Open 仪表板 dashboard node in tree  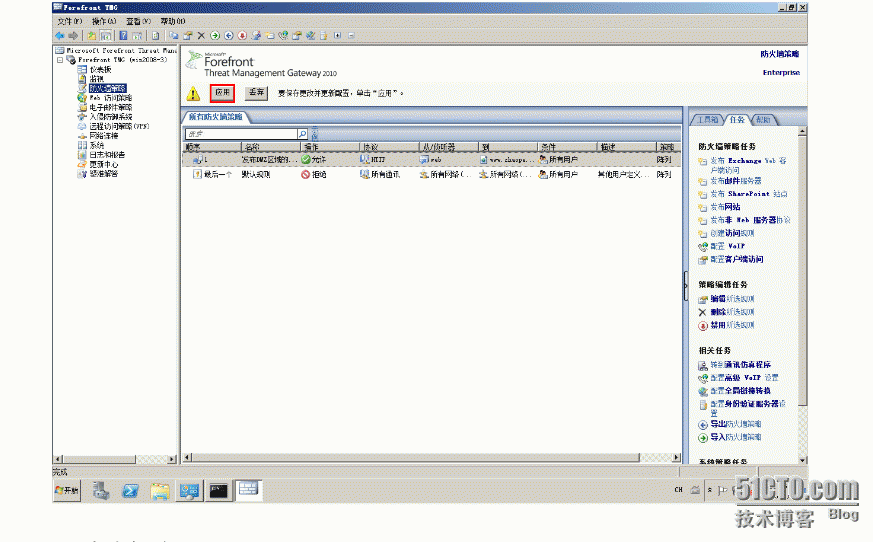pos(100,69)
